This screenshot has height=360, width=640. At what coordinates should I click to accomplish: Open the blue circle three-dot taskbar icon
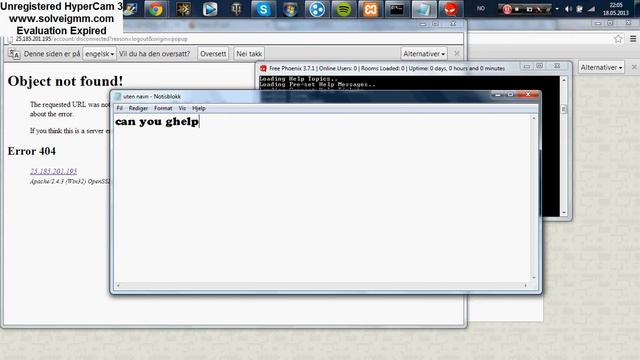(x=317, y=9)
